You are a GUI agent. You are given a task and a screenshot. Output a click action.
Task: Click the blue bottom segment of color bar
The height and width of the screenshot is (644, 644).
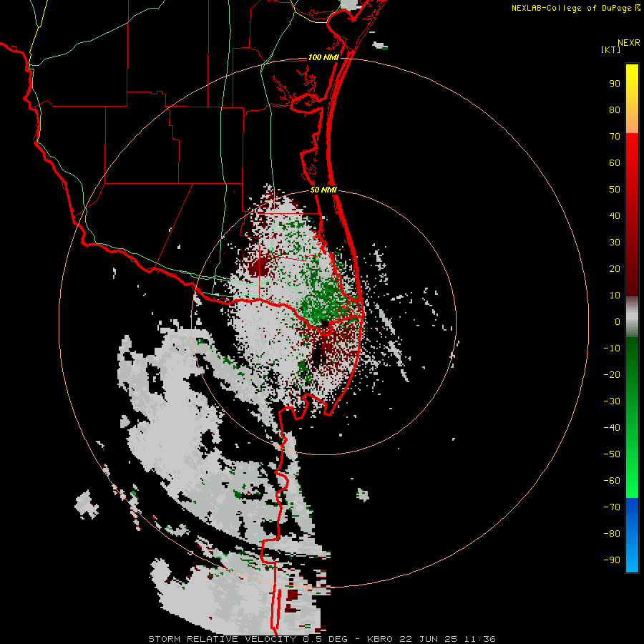pyautogui.click(x=632, y=535)
